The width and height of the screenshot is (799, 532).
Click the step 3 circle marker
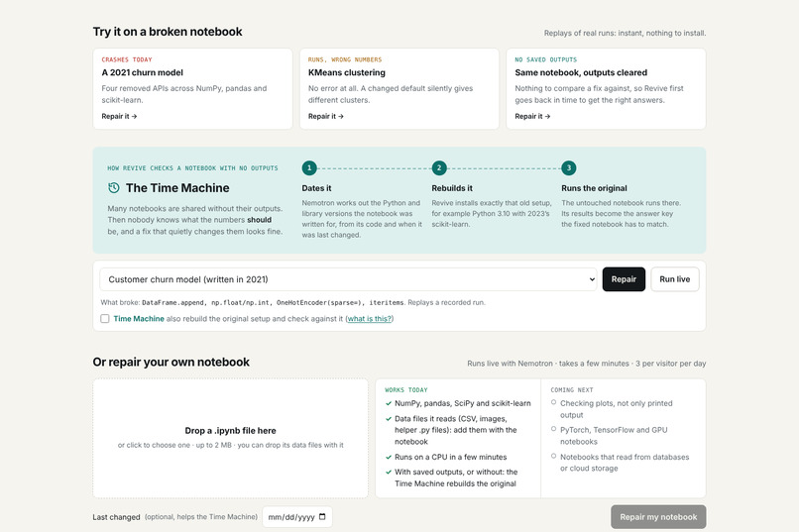(569, 168)
